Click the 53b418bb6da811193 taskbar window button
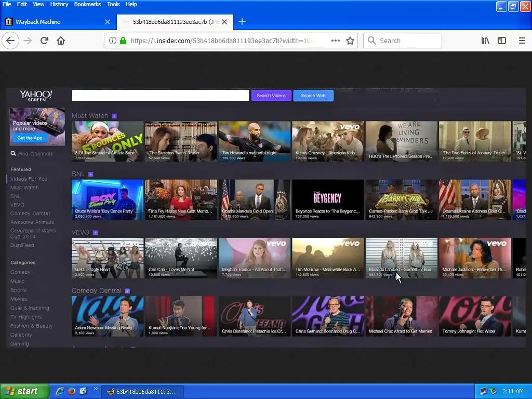532x399 pixels. 143,392
